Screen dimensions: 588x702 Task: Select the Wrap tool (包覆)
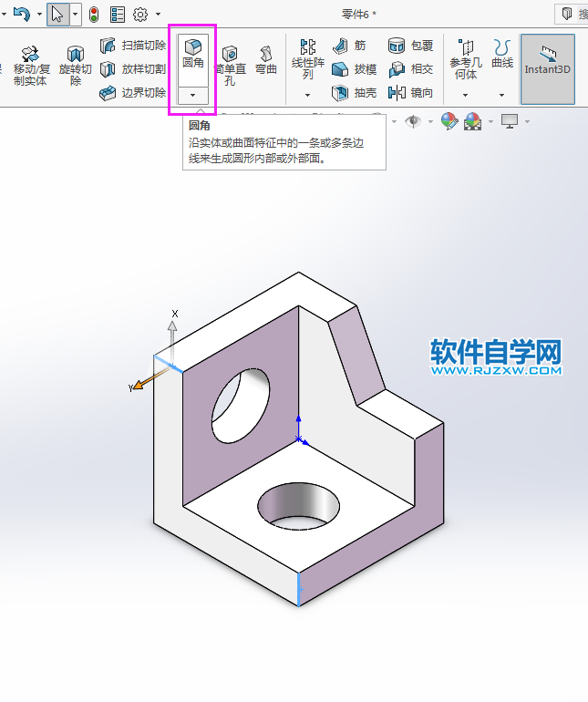pyautogui.click(x=410, y=46)
